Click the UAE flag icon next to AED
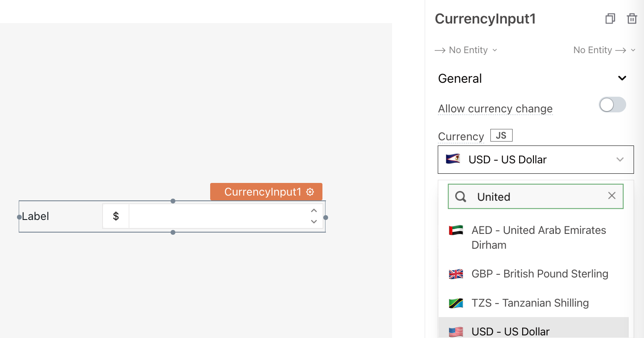This screenshot has height=338, width=644. coord(456,230)
